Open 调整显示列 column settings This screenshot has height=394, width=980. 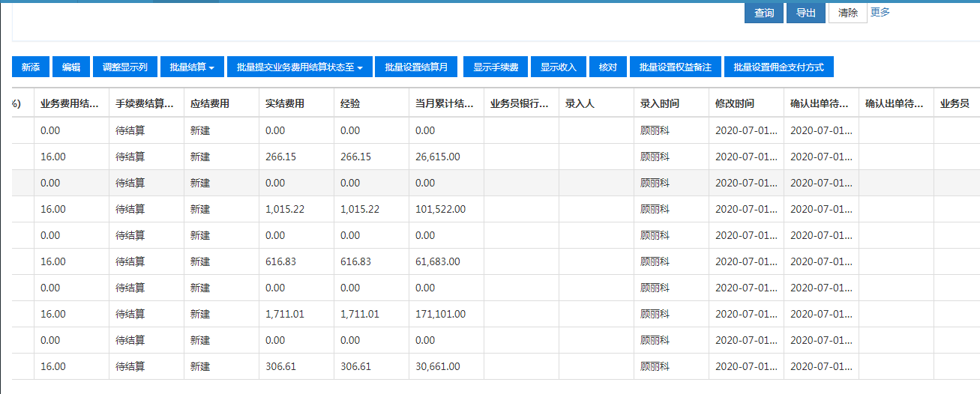tap(125, 67)
